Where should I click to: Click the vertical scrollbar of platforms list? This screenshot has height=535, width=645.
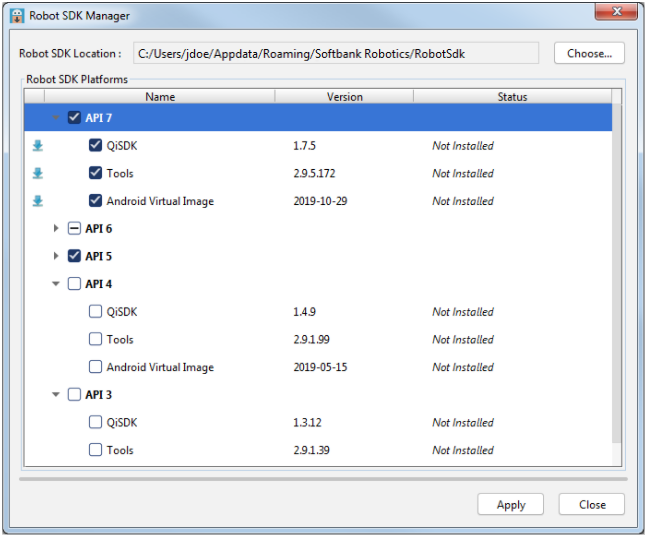tap(617, 273)
